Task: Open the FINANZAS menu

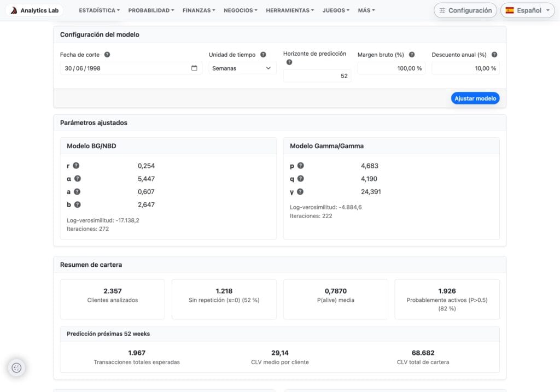Action: pos(199,10)
